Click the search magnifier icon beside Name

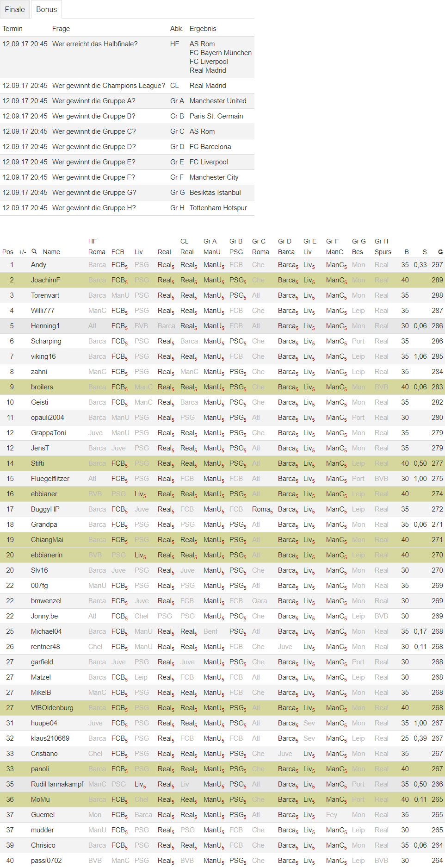(x=34, y=251)
